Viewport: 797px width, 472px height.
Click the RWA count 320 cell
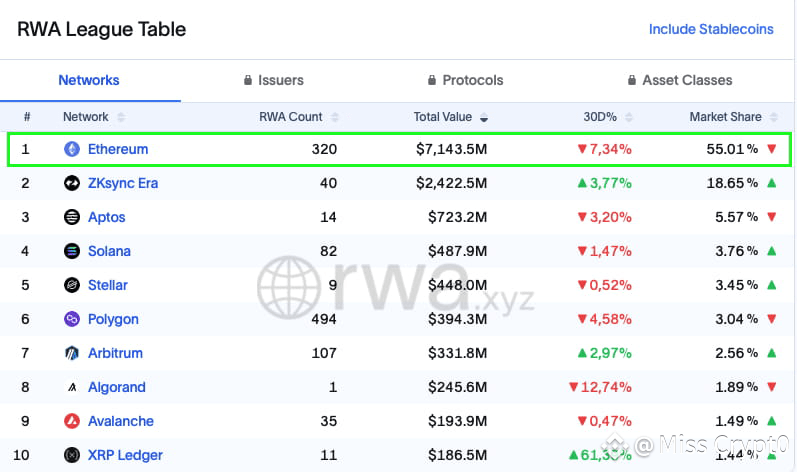(x=324, y=149)
